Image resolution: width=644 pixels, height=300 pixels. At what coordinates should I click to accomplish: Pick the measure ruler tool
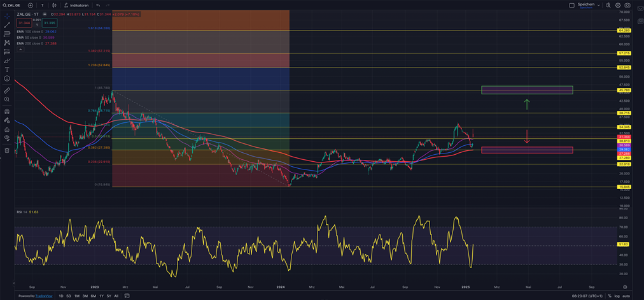7,90
